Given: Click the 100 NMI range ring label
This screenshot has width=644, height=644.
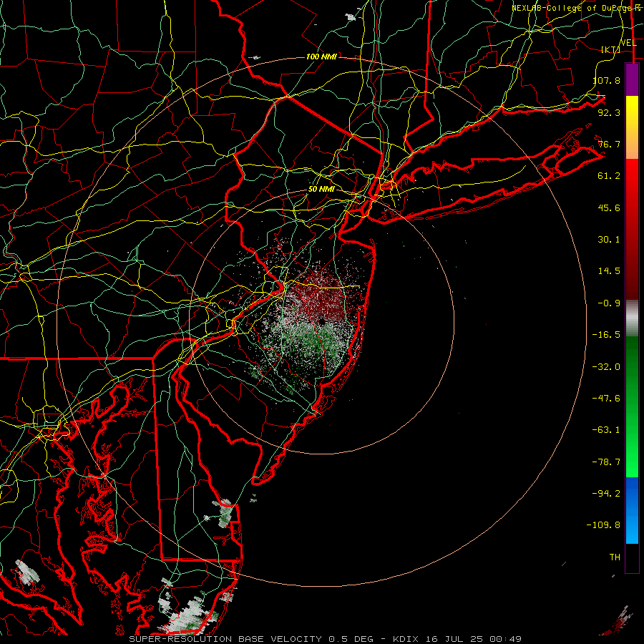Looking at the screenshot, I should click(321, 57).
